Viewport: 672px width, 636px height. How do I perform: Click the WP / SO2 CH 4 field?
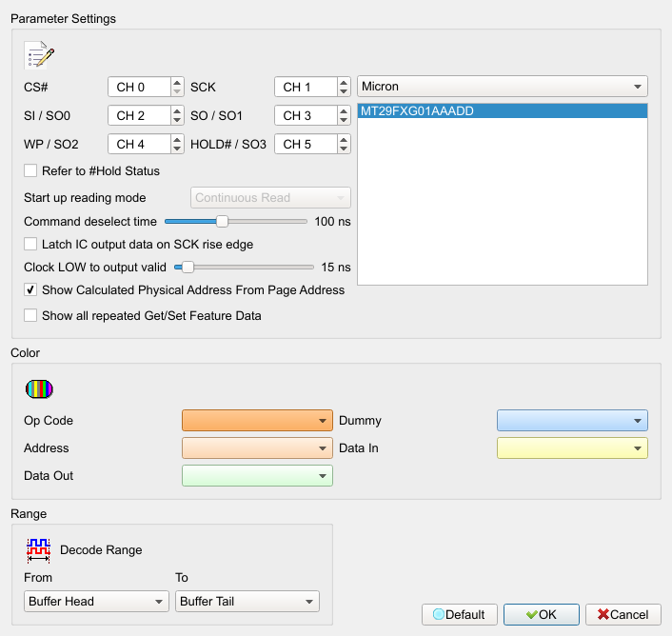[139, 144]
